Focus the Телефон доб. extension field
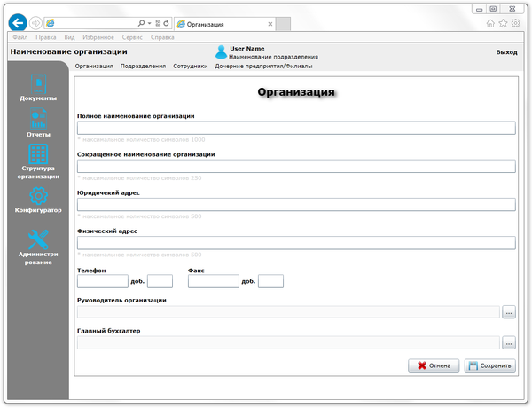Screen dimensions: 532x408 160,281
